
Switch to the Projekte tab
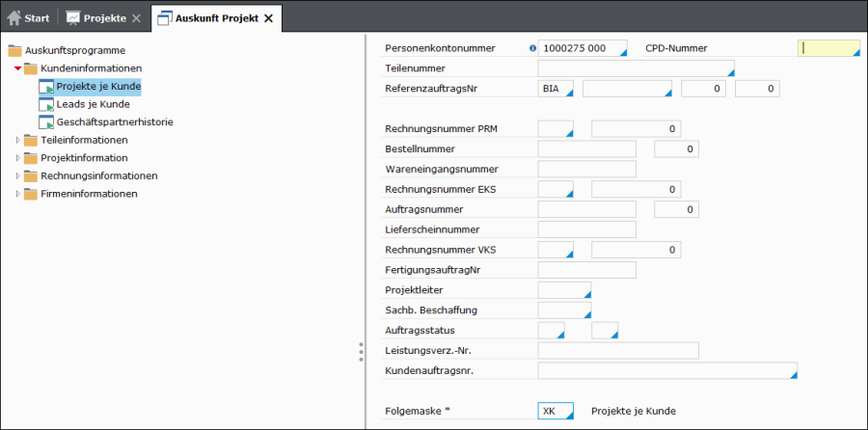tap(104, 18)
